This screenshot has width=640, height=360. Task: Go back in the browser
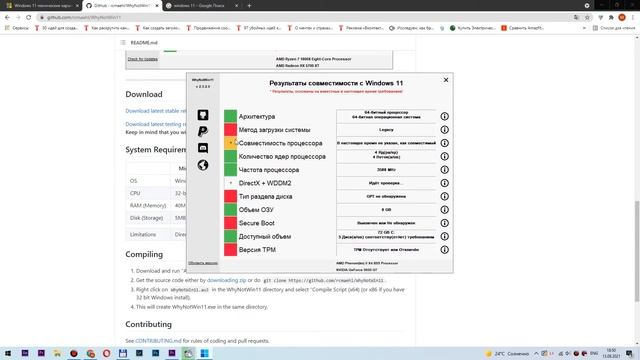7,18
